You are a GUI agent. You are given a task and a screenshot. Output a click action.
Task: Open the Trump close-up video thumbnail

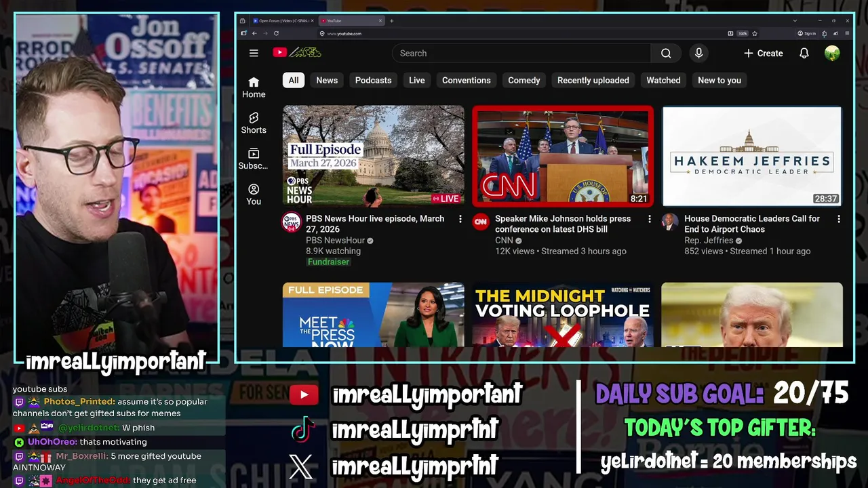point(752,314)
